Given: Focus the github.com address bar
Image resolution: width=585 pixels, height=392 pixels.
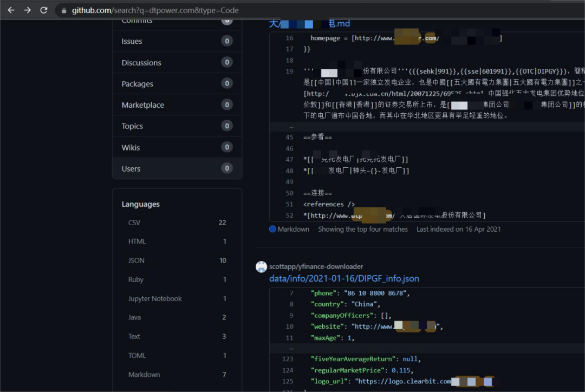Looking at the screenshot, I should click(x=321, y=10).
